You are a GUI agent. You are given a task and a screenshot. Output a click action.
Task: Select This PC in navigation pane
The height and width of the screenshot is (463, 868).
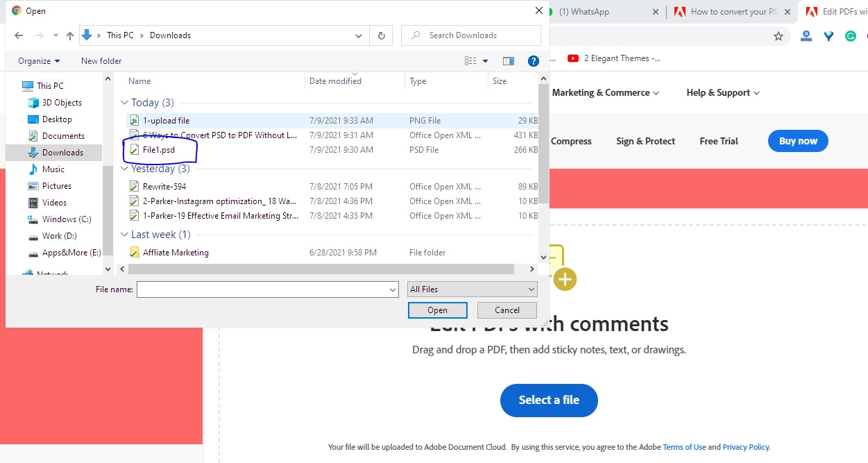(50, 86)
